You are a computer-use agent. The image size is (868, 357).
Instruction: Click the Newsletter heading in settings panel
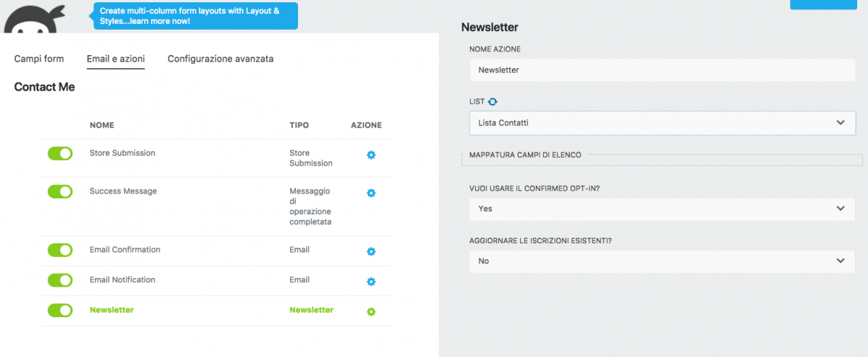coord(490,28)
